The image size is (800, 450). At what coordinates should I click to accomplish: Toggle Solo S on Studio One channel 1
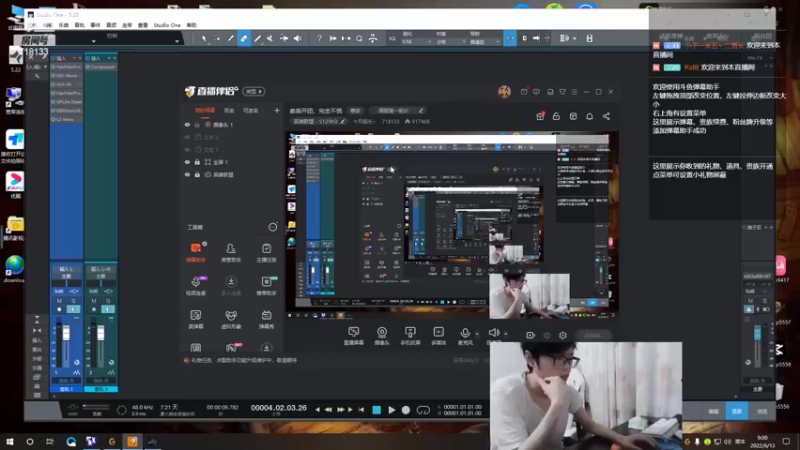pos(73,301)
